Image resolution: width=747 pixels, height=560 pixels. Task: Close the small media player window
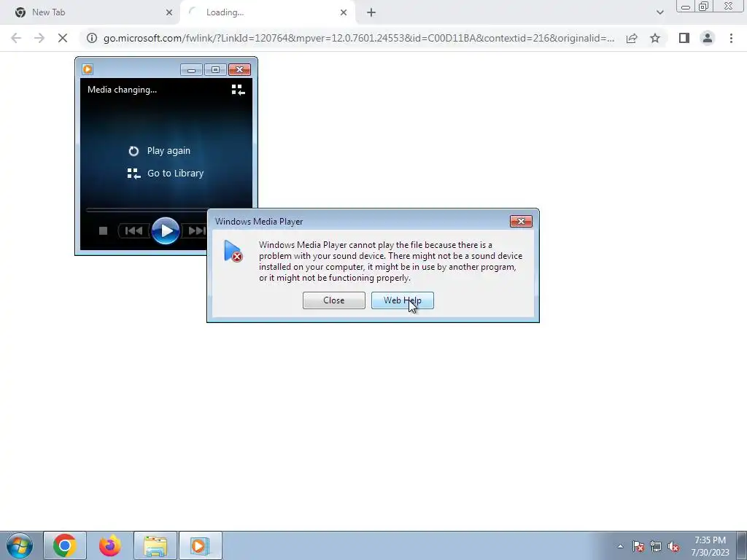239,70
